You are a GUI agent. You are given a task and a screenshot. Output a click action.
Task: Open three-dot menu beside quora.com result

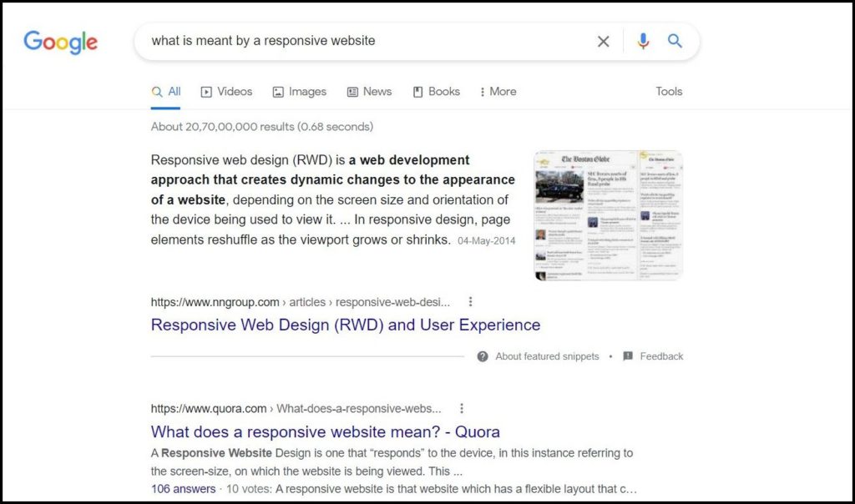tap(461, 409)
